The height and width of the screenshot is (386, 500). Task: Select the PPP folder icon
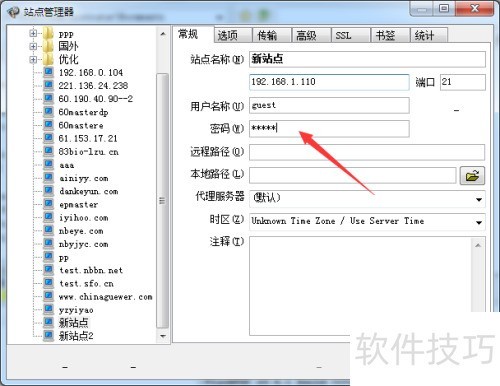tap(48, 33)
